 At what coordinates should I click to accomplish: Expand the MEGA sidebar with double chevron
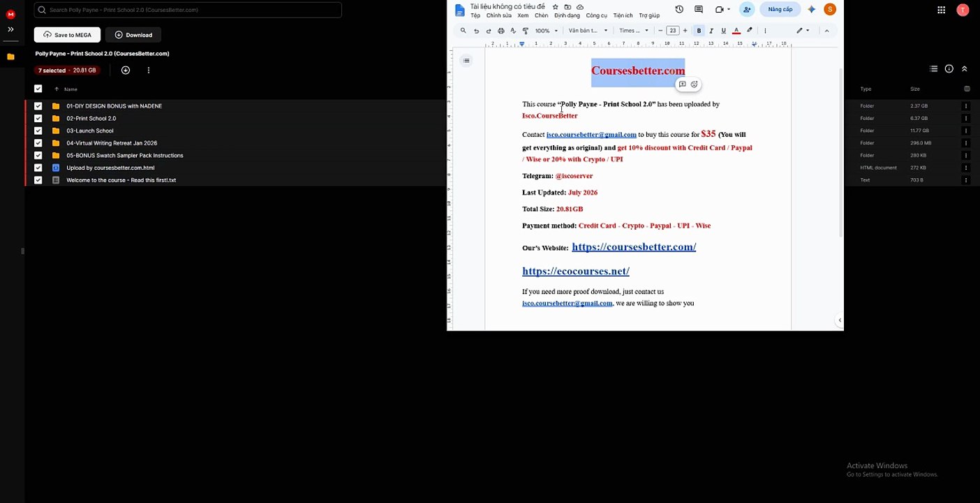click(10, 29)
